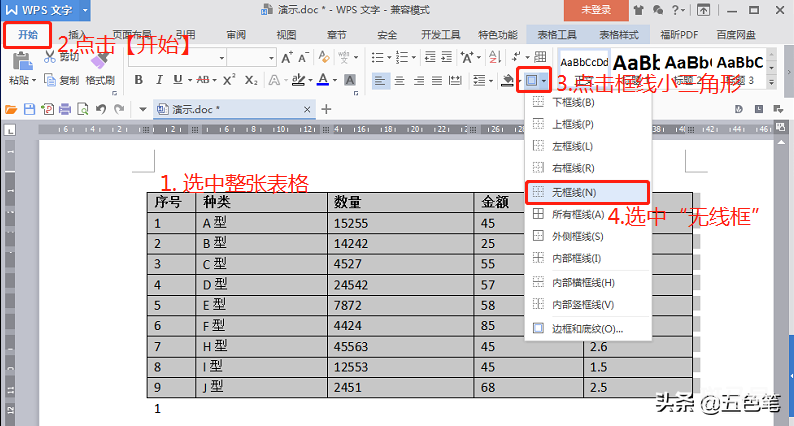Click the text highlight pen icon

pyautogui.click(x=298, y=80)
